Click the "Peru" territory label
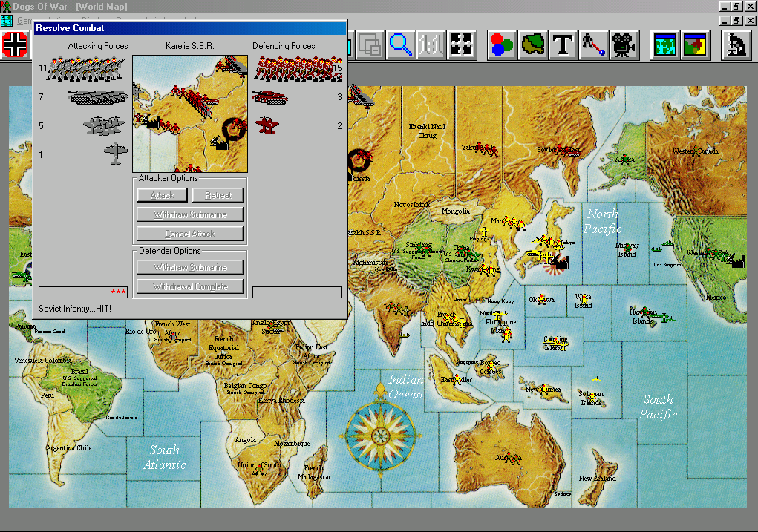758x532 pixels. [x=47, y=395]
